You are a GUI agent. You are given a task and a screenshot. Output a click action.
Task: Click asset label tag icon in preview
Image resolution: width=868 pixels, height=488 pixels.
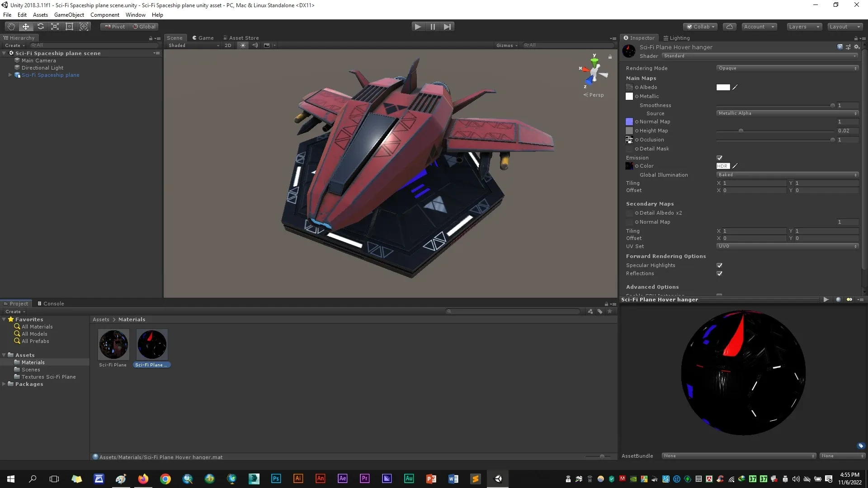(x=861, y=446)
